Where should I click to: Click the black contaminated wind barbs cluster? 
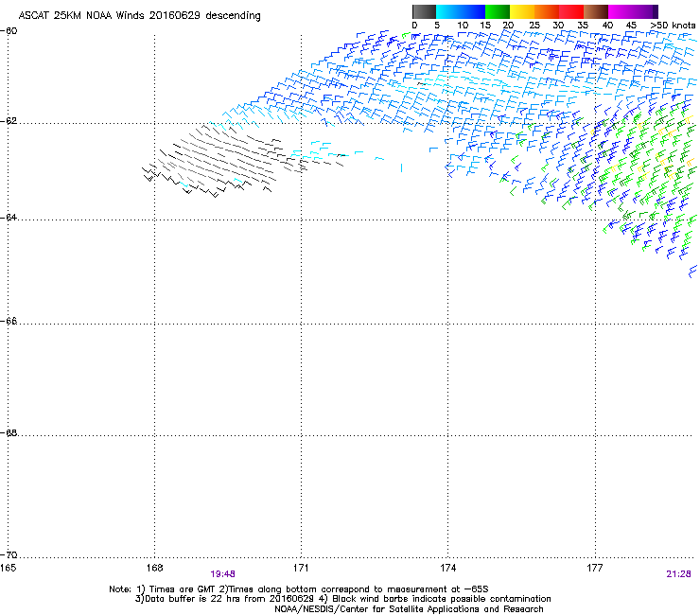click(223, 161)
